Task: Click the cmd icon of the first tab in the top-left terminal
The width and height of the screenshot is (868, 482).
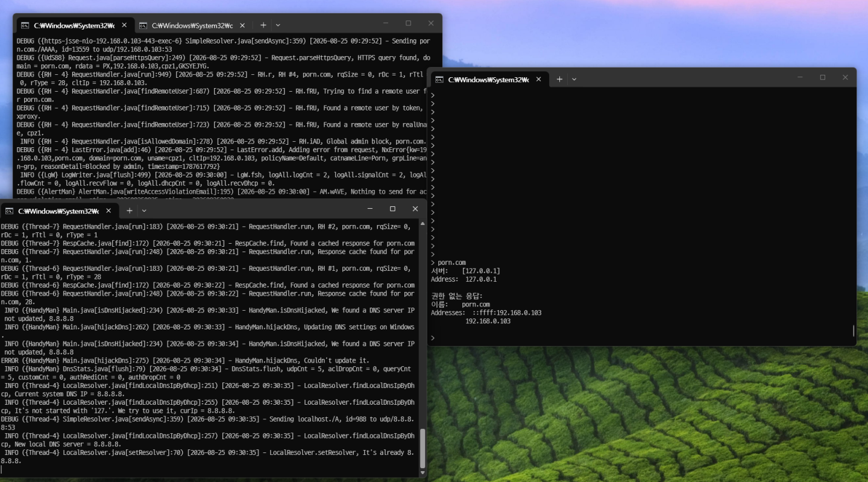Action: [x=25, y=25]
